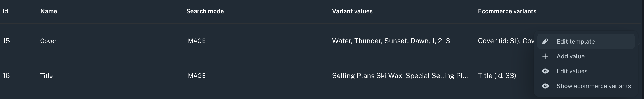
Task: Click the Water, Thunder, Sunset variant values cell
Action: [391, 41]
